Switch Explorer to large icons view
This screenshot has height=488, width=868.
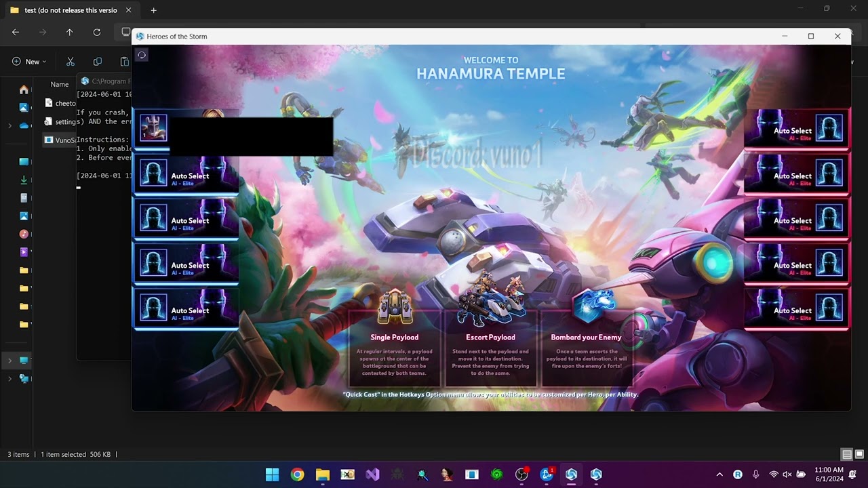click(859, 454)
